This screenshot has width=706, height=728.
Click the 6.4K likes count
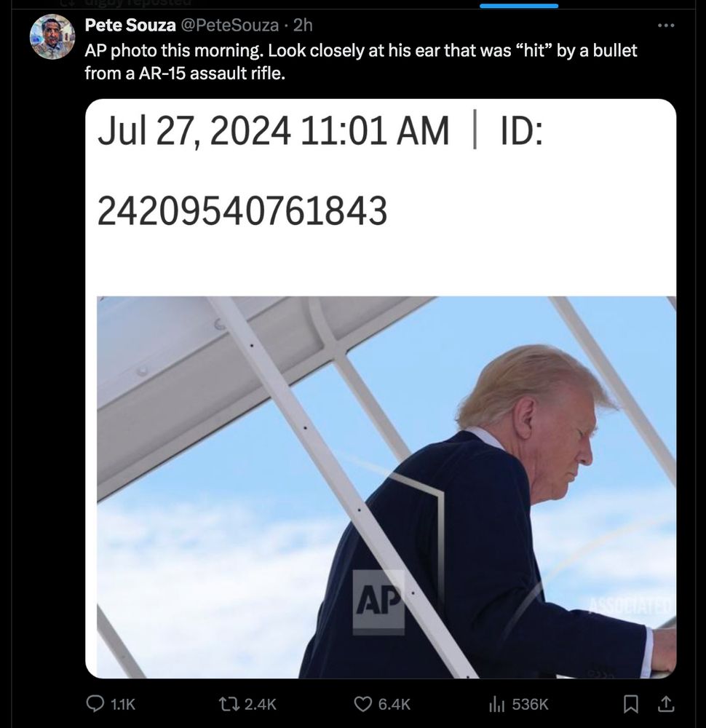click(394, 705)
